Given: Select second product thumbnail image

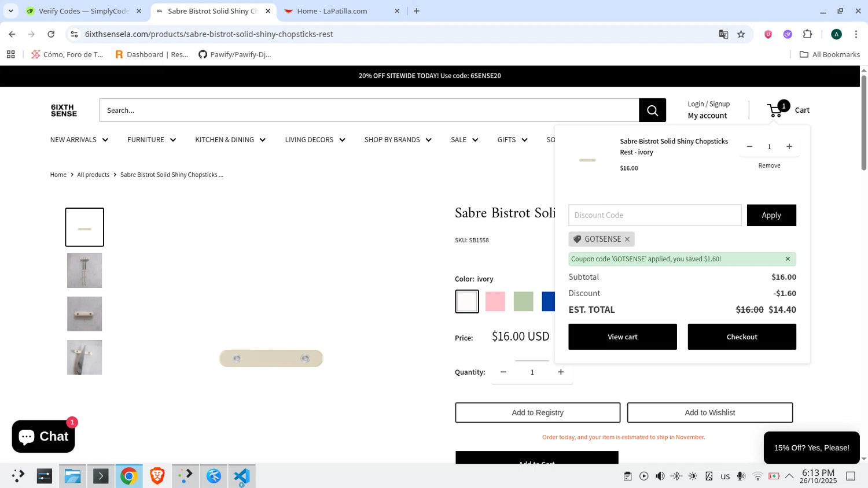Looking at the screenshot, I should tap(84, 271).
